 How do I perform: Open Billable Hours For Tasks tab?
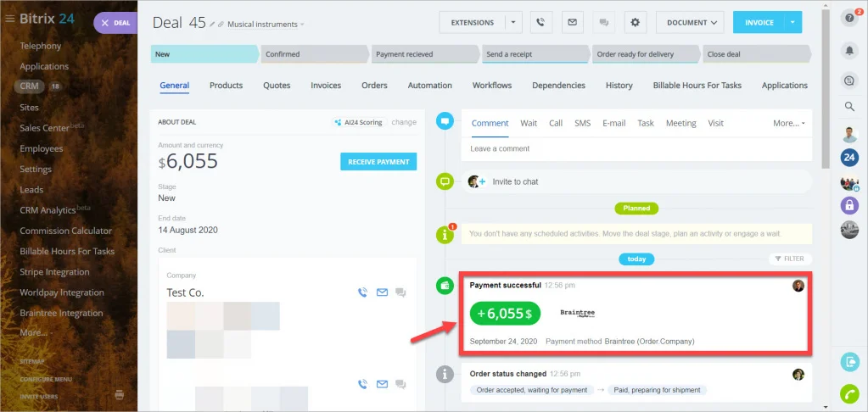pos(697,85)
